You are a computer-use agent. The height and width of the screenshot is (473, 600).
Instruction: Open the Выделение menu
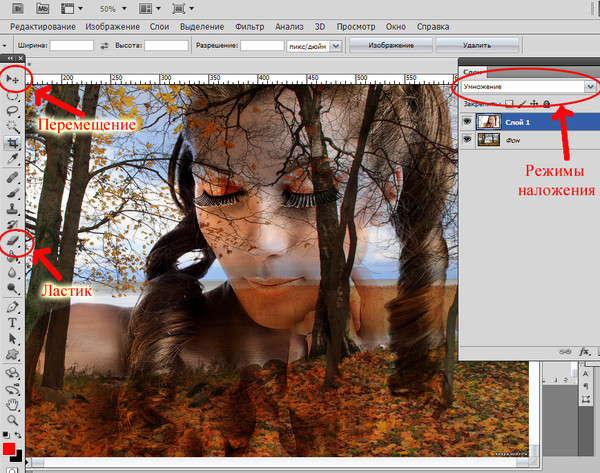coord(202,27)
